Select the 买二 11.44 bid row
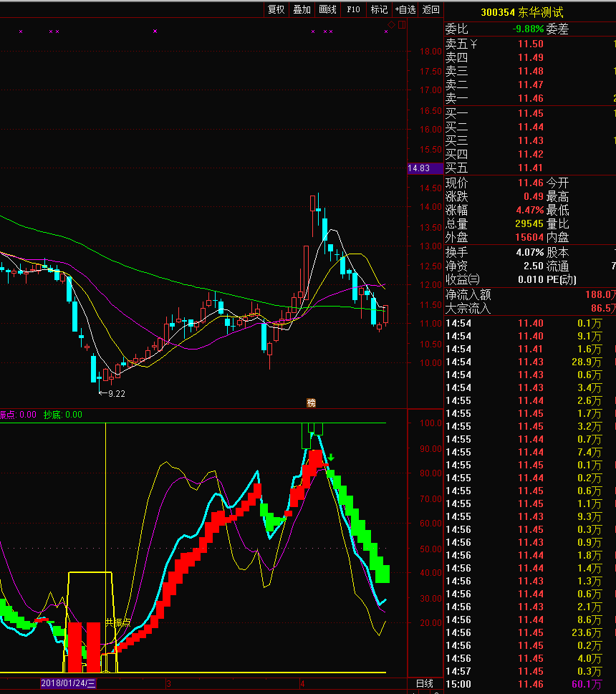The image size is (616, 694). [x=530, y=127]
